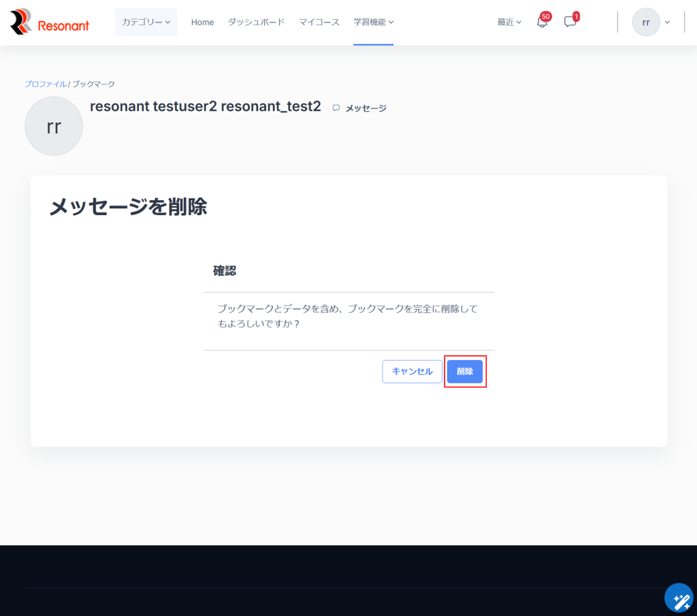This screenshot has width=697, height=616.
Task: Click the magic wand floating button
Action: pos(678,598)
